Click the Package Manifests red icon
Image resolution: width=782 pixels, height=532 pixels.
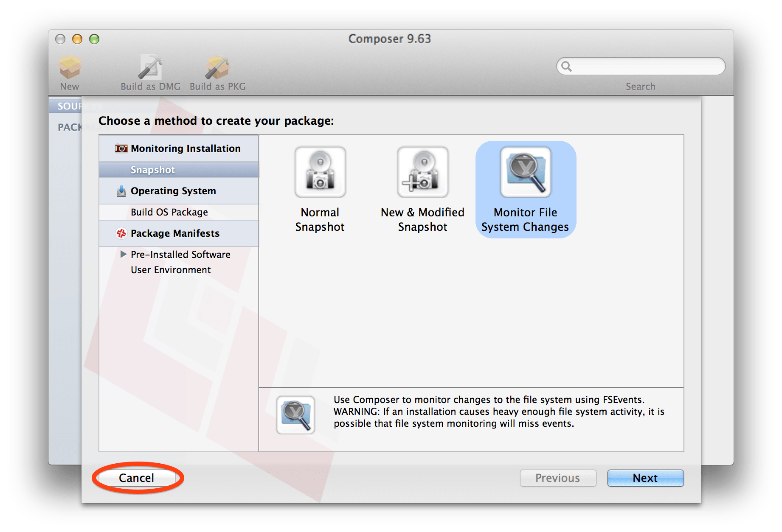pyautogui.click(x=121, y=233)
